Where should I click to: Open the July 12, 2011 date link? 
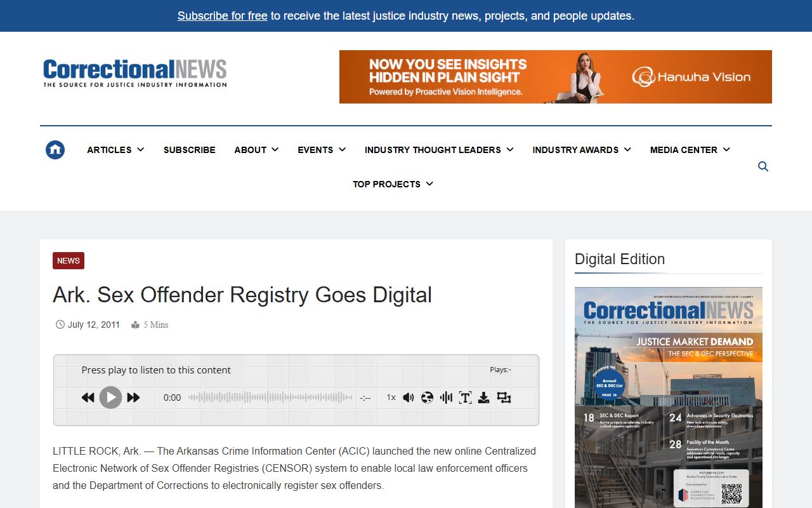[x=94, y=324]
